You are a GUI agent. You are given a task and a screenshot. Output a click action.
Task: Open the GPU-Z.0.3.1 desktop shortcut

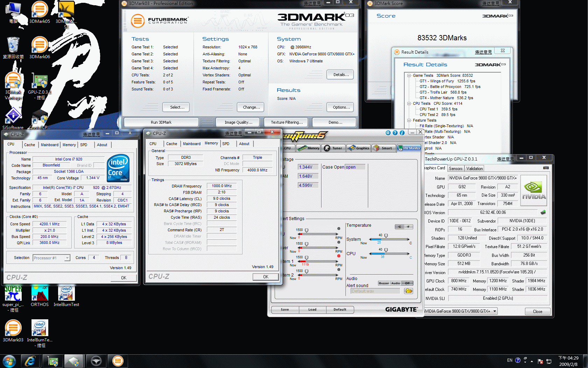point(40,86)
